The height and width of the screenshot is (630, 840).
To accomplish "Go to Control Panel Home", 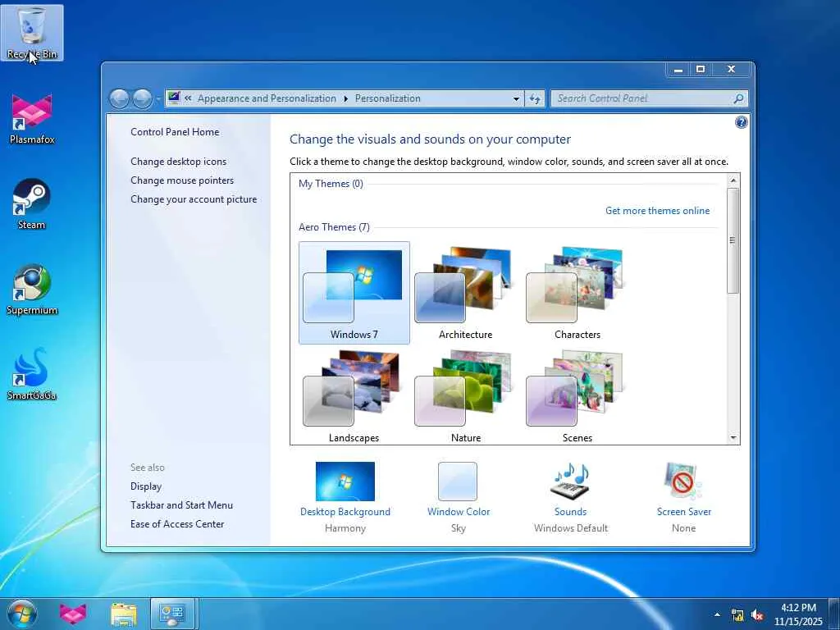I will tap(175, 132).
